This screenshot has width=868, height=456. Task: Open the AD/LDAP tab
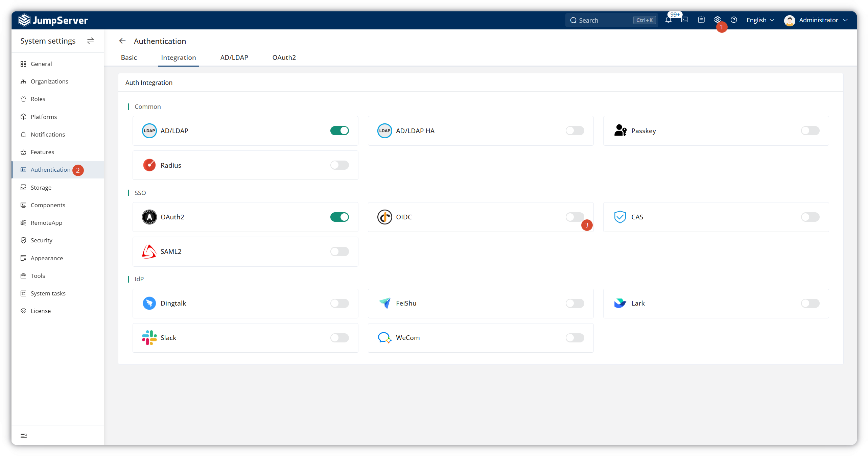coord(234,57)
